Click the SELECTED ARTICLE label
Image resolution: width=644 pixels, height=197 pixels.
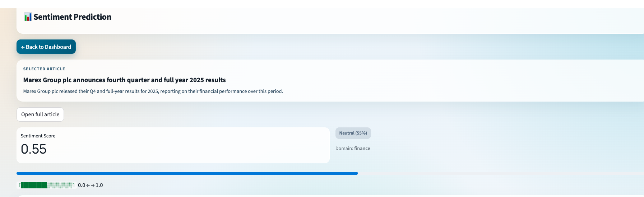[x=44, y=69]
